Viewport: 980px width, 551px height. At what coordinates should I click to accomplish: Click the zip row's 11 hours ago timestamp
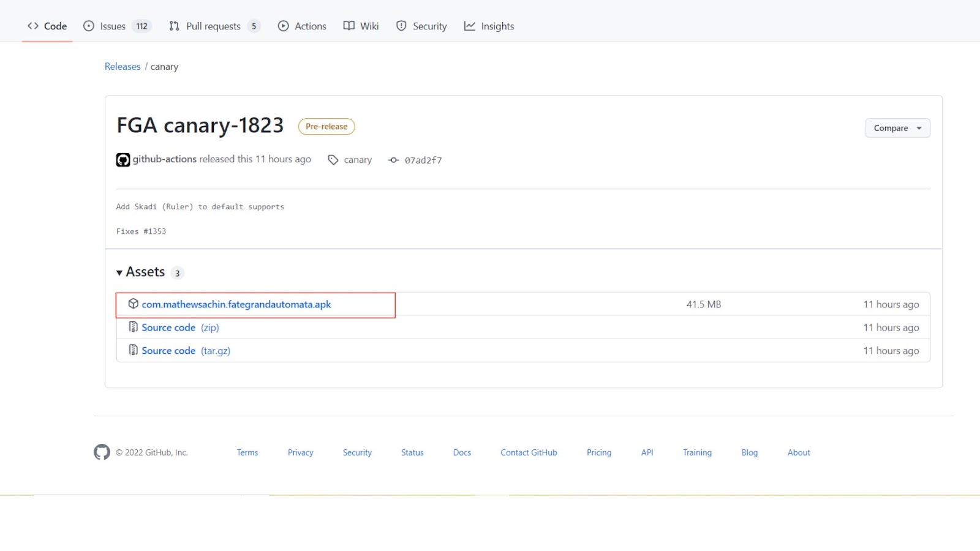pos(891,328)
